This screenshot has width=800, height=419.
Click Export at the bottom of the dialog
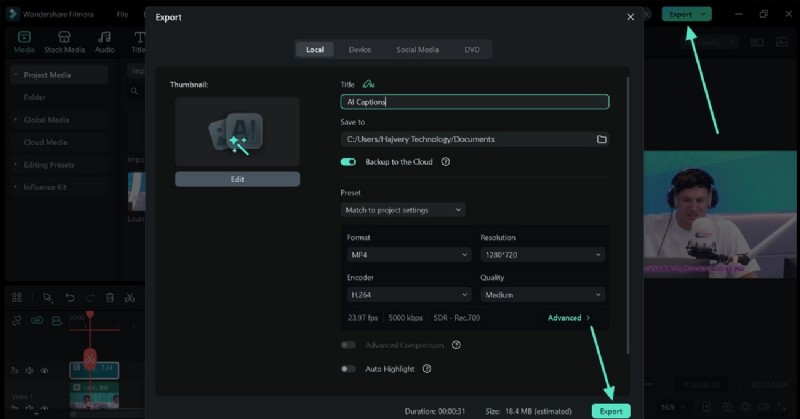611,411
